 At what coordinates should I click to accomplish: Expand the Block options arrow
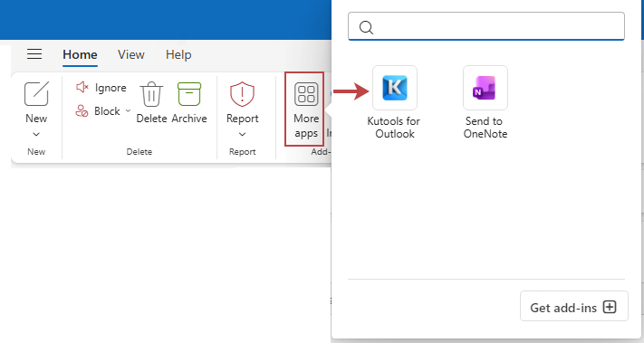coord(128,110)
